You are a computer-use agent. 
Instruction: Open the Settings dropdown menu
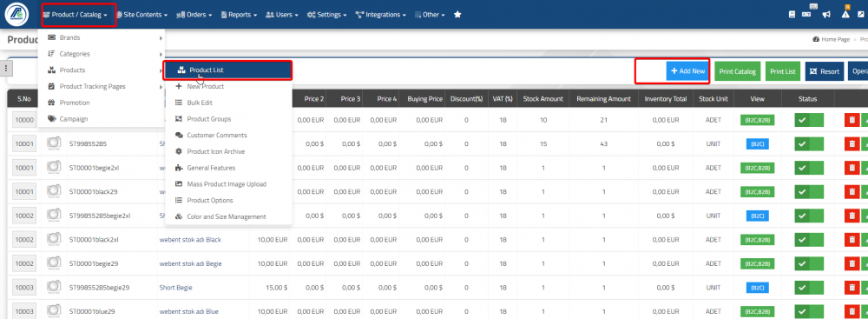click(326, 15)
